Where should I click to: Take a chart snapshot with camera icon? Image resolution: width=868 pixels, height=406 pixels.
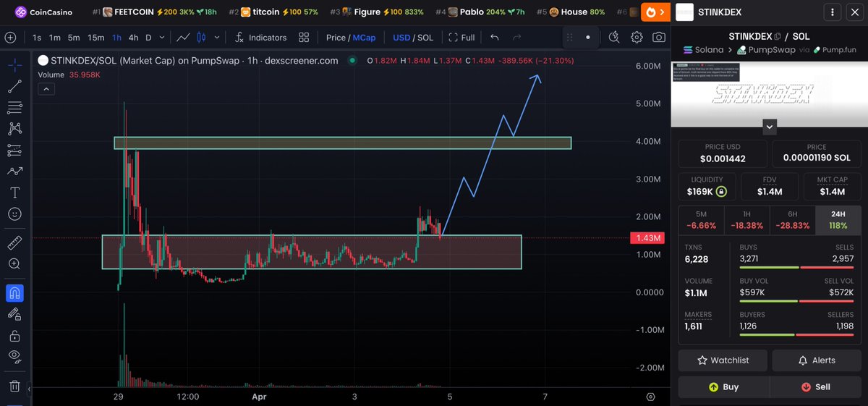(659, 38)
